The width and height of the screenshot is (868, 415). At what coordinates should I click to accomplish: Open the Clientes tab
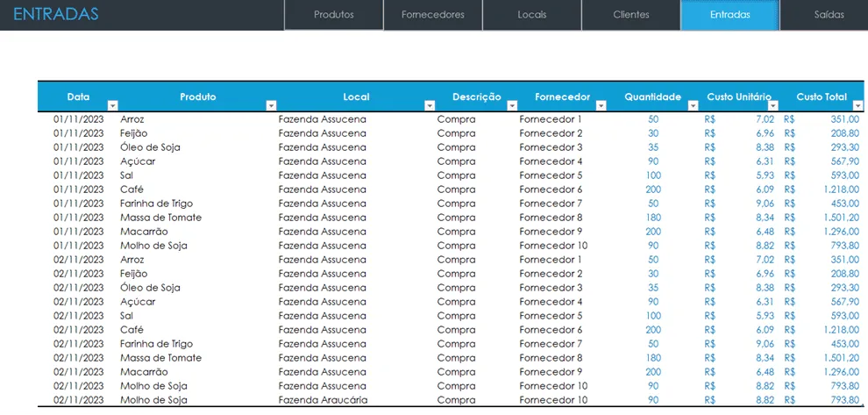(x=631, y=15)
